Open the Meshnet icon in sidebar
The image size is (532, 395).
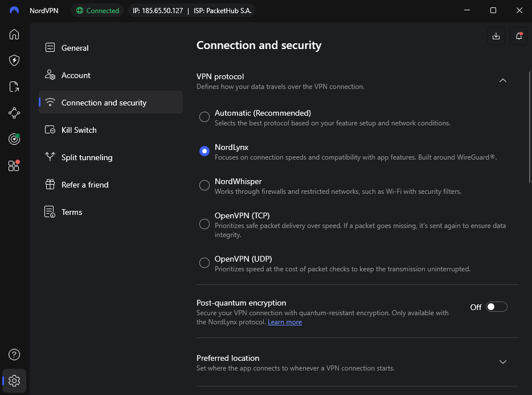click(14, 113)
